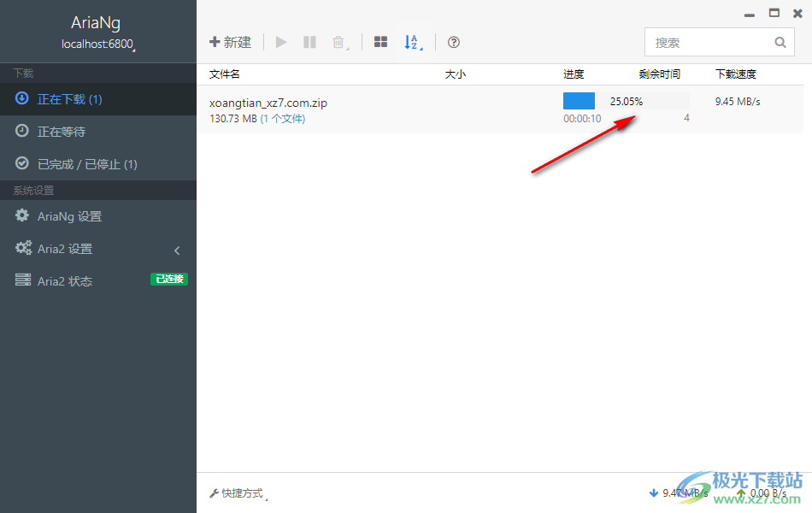The width and height of the screenshot is (812, 513).
Task: Open the Aria2 status (Aria2 状态) page
Action: [98, 280]
